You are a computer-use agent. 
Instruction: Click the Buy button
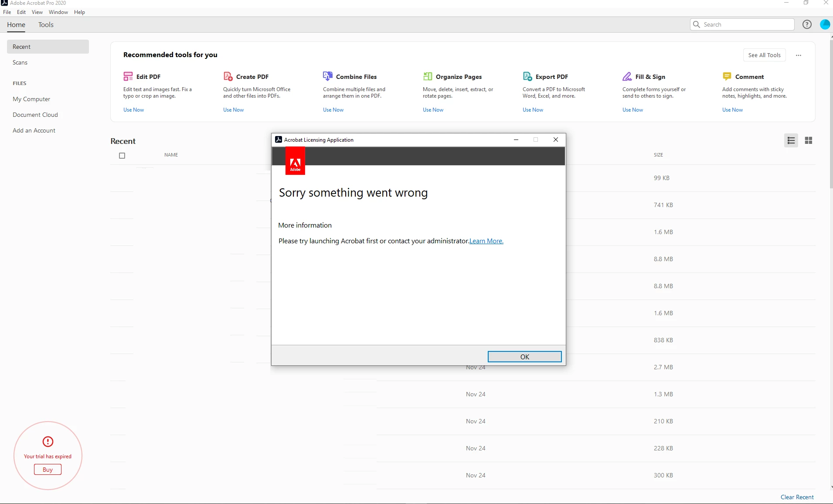click(x=48, y=470)
